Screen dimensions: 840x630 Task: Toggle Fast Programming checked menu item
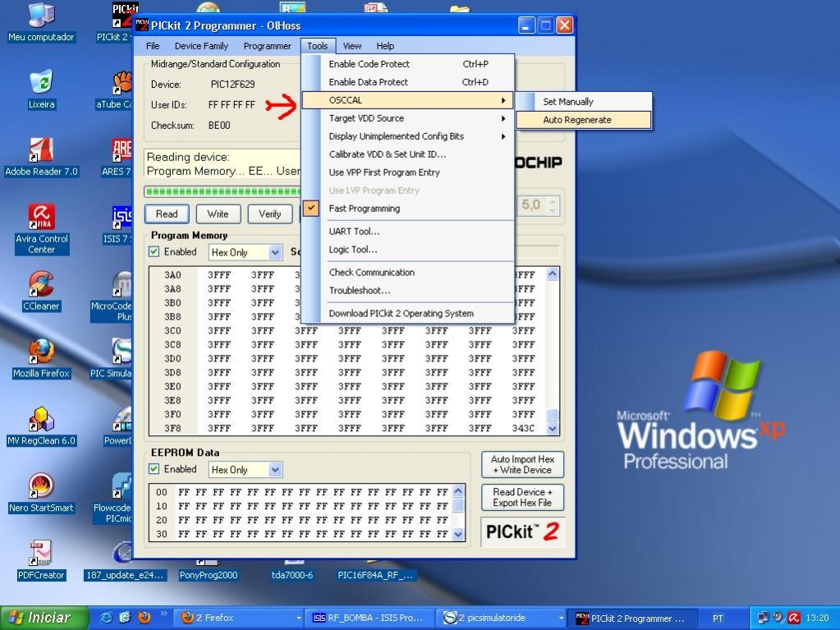click(407, 209)
